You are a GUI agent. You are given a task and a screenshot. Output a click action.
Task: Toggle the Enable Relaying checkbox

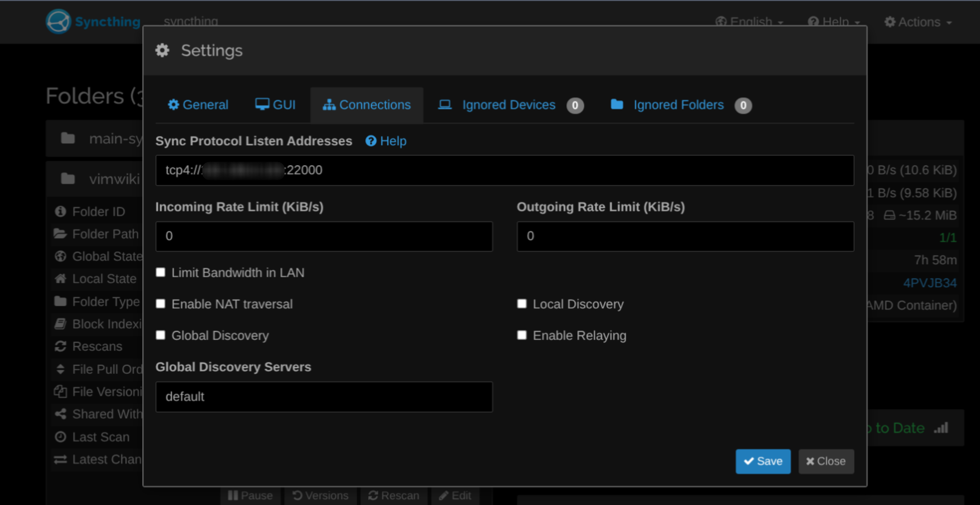(x=522, y=335)
